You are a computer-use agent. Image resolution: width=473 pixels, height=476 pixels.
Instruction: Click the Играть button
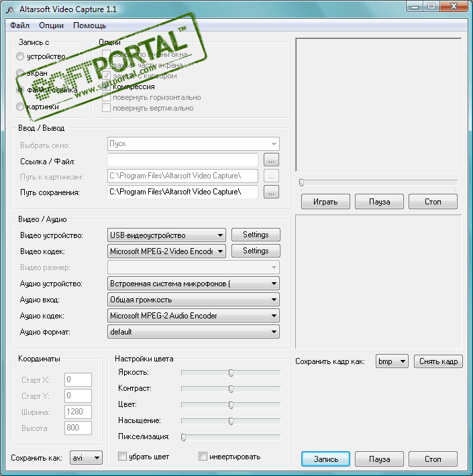tap(325, 202)
